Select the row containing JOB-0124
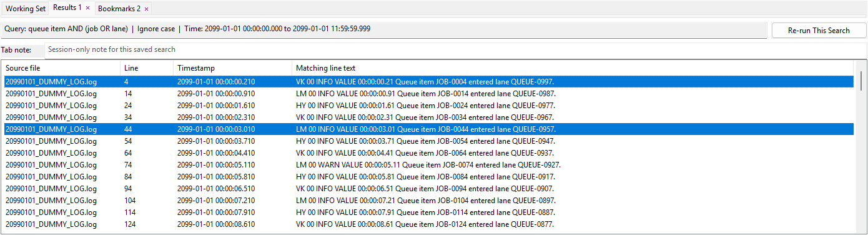Screen dimensions: 868x235 (x=428, y=224)
